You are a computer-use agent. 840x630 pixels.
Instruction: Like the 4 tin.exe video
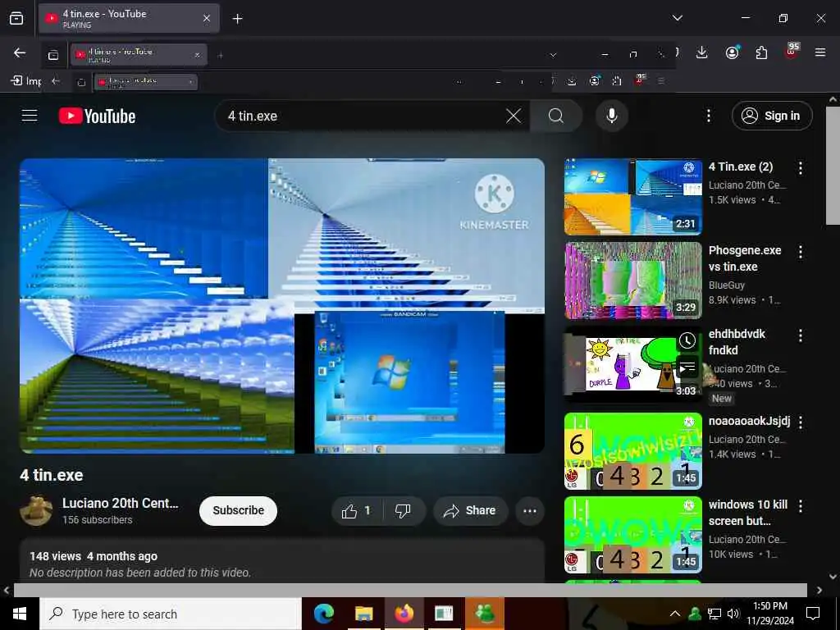click(x=357, y=511)
